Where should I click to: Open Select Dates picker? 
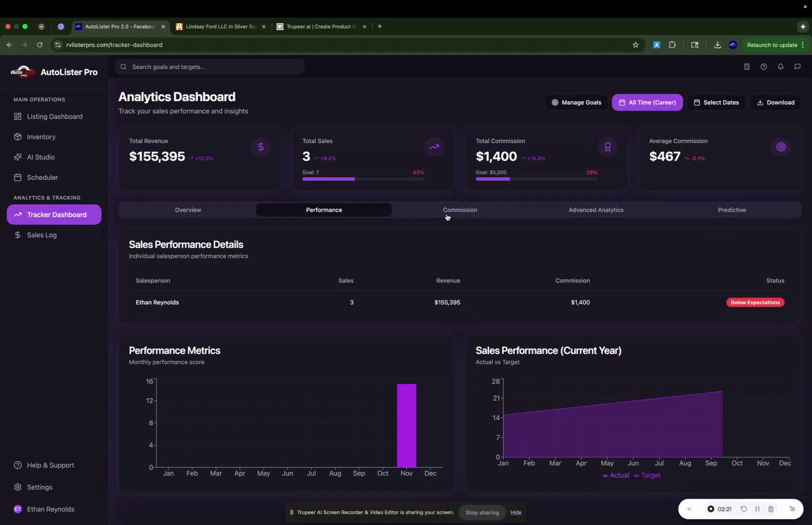[x=716, y=102]
